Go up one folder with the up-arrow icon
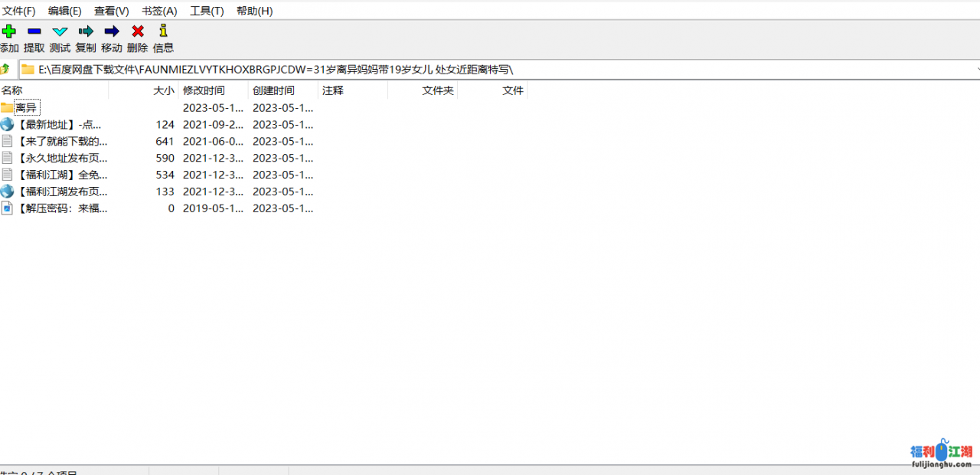Screen dimensions: 980x475 click(x=5, y=69)
